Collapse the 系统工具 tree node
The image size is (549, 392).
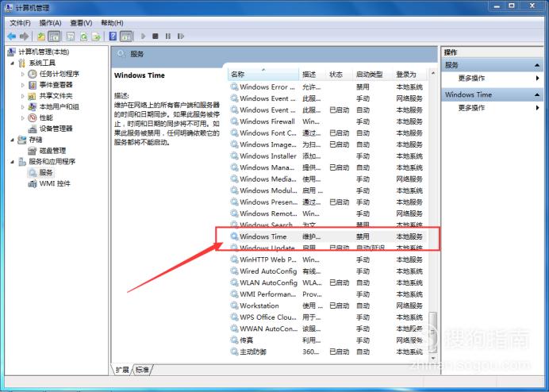click(13, 63)
